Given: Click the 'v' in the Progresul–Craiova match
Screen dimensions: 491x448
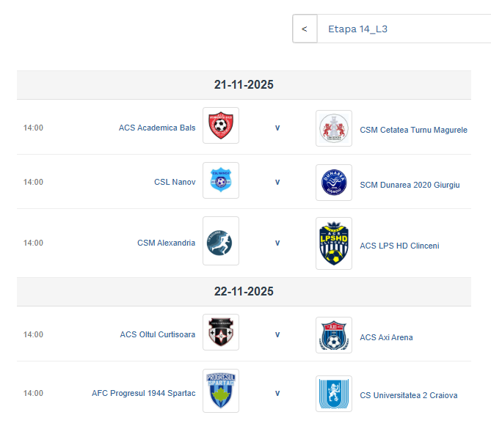Looking at the screenshot, I should [x=277, y=393].
